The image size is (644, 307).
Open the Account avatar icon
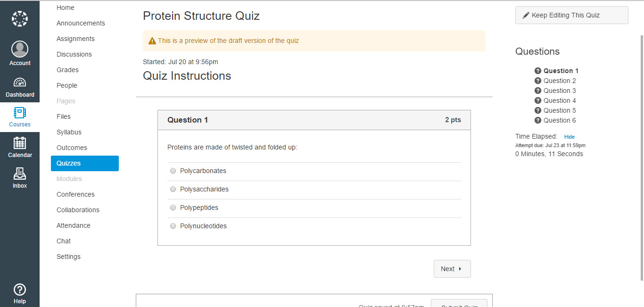pyautogui.click(x=20, y=49)
